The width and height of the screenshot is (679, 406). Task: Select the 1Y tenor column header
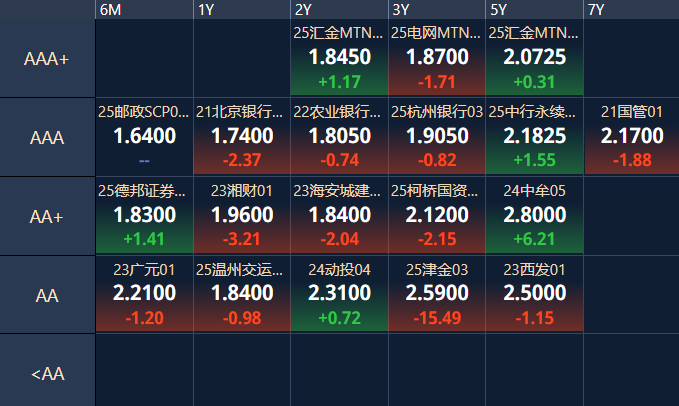tap(206, 10)
